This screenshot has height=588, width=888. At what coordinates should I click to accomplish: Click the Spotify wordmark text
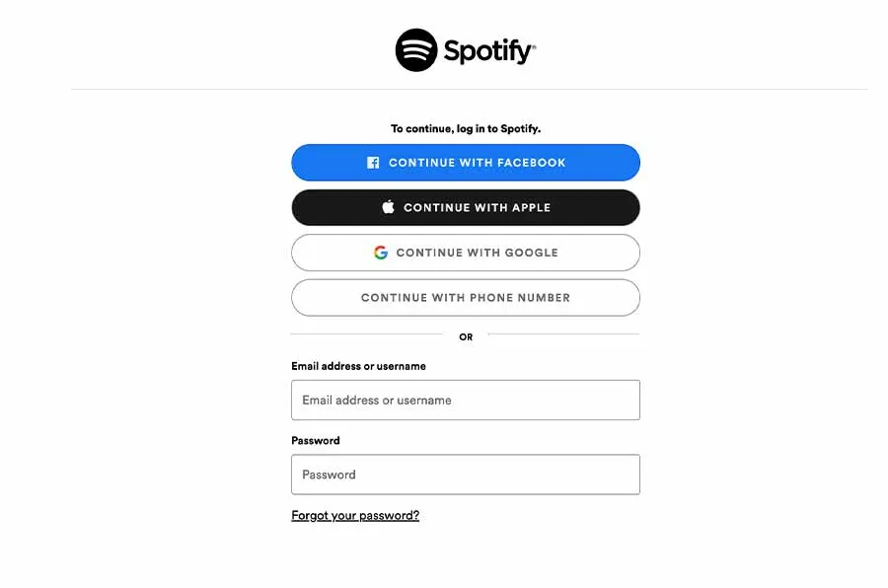489,51
